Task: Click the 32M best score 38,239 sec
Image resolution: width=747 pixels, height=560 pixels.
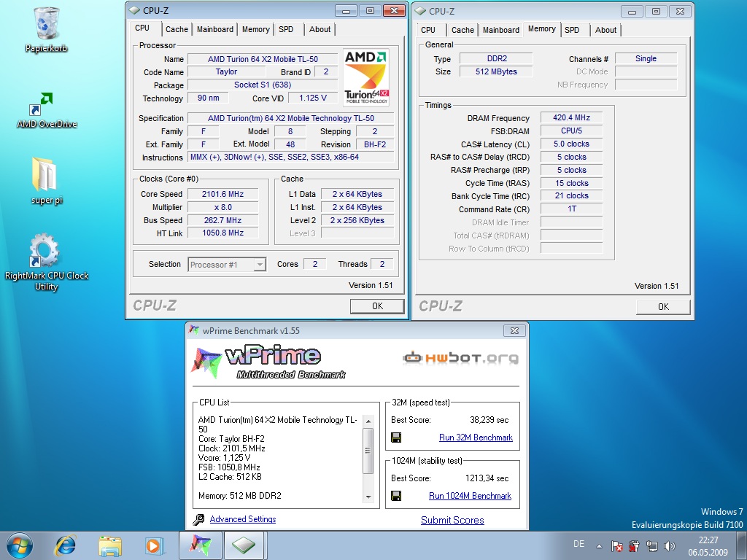Action: (x=489, y=419)
